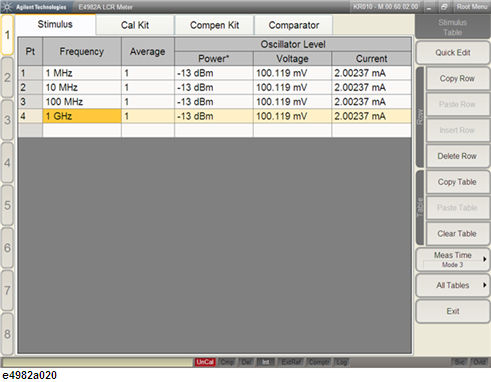Click the KR010 time display in title bar
Screen dimensions: 491x382
click(x=386, y=7)
